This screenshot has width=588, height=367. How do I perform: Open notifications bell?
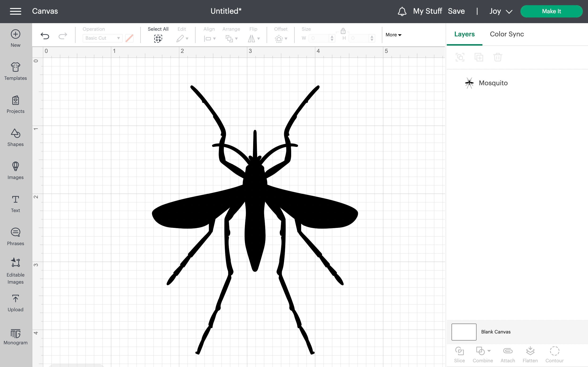click(x=402, y=11)
